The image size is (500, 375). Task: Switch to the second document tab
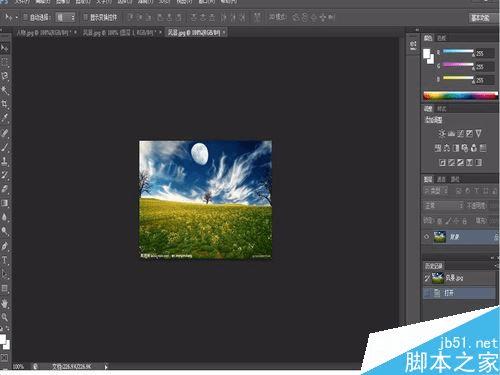pyautogui.click(x=121, y=33)
